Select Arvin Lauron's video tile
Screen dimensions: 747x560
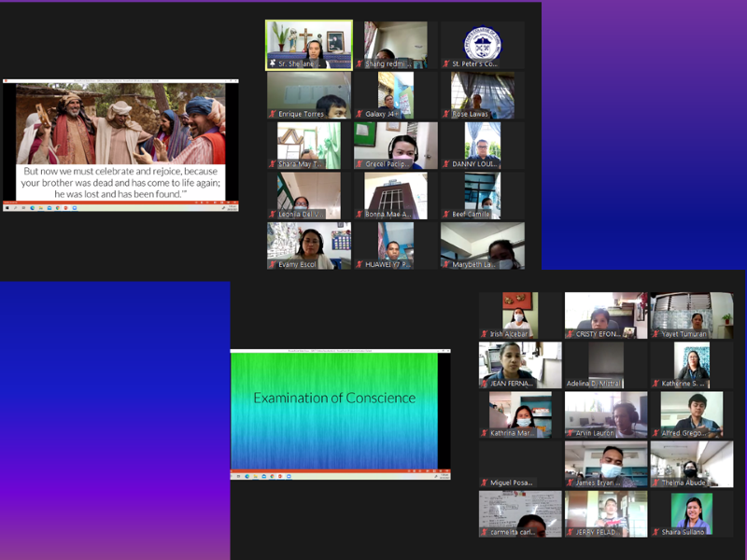(x=606, y=411)
